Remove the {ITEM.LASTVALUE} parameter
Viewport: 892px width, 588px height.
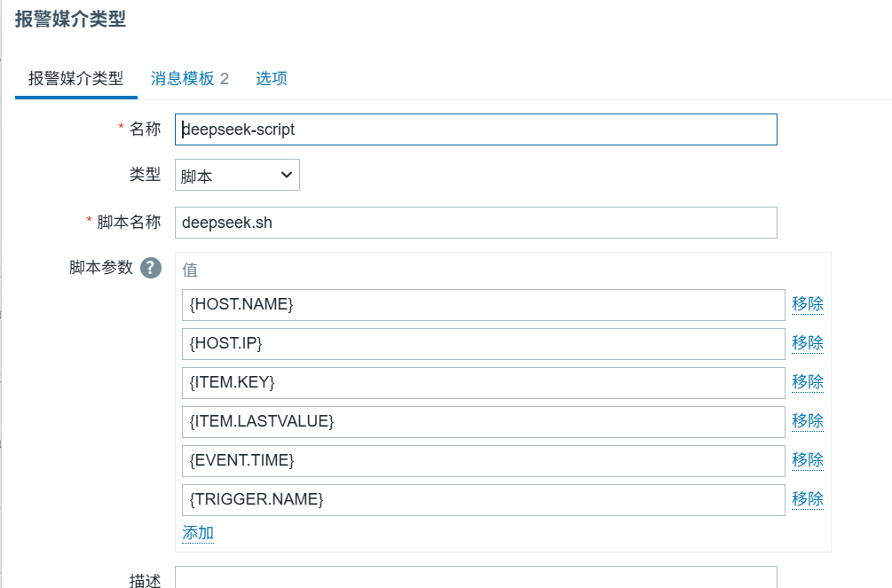(807, 421)
